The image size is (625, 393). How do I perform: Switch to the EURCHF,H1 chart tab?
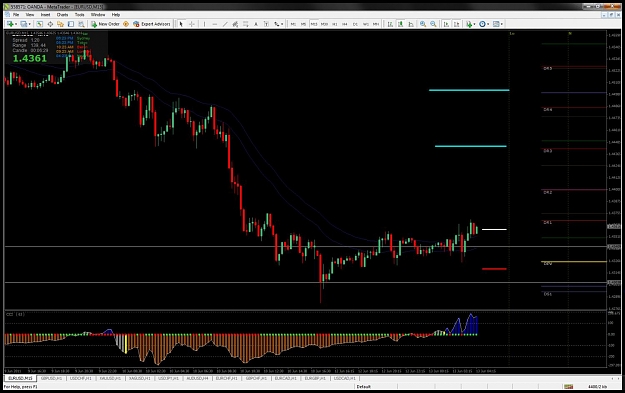pyautogui.click(x=226, y=378)
